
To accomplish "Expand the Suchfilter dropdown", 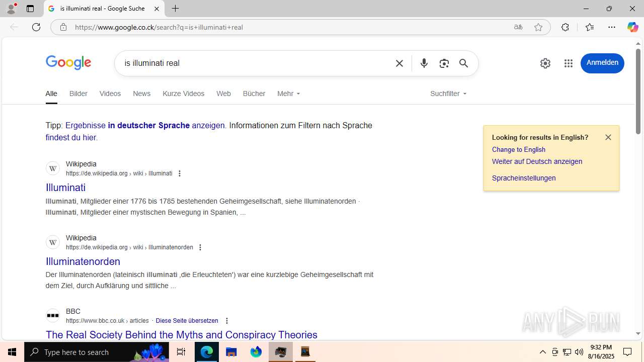I will (448, 94).
